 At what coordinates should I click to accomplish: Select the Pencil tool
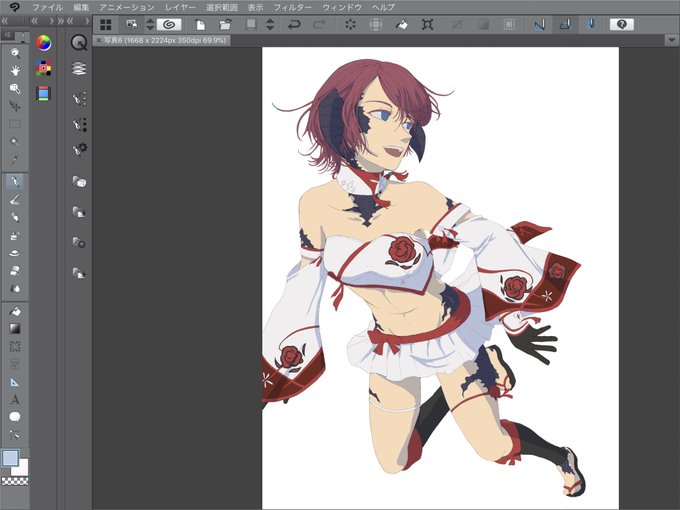click(15, 199)
